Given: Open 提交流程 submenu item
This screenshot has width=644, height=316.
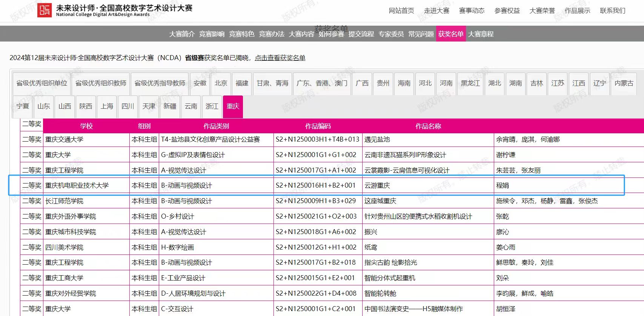Looking at the screenshot, I should click(x=361, y=34).
